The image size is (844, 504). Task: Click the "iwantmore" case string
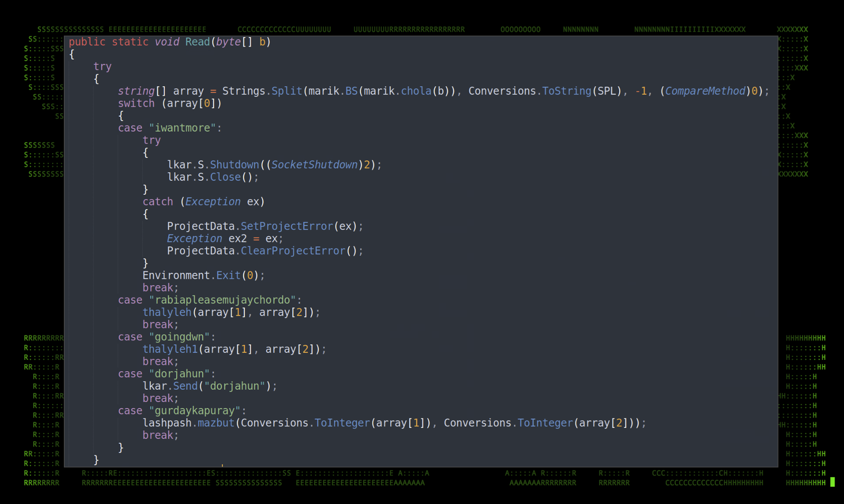(182, 128)
